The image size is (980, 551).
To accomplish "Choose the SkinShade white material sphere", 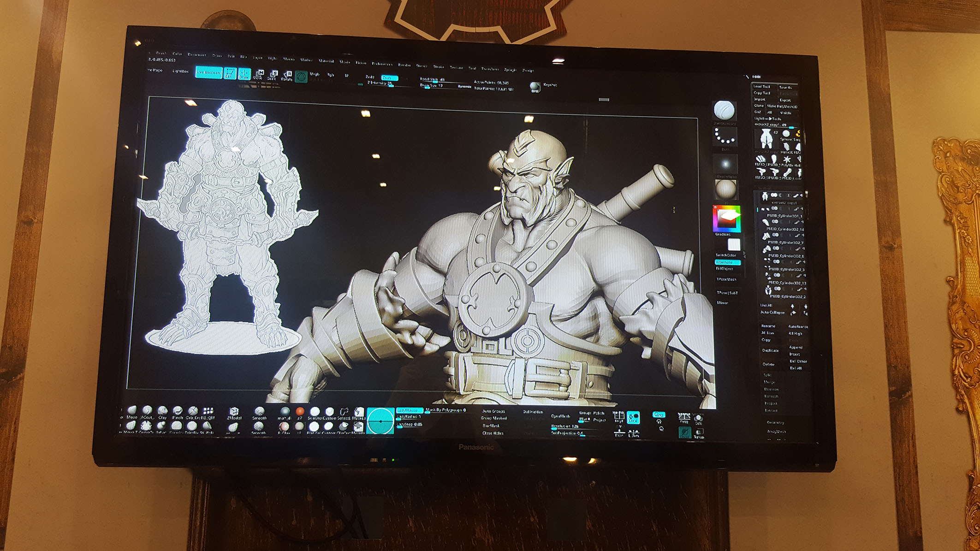I will point(315,412).
